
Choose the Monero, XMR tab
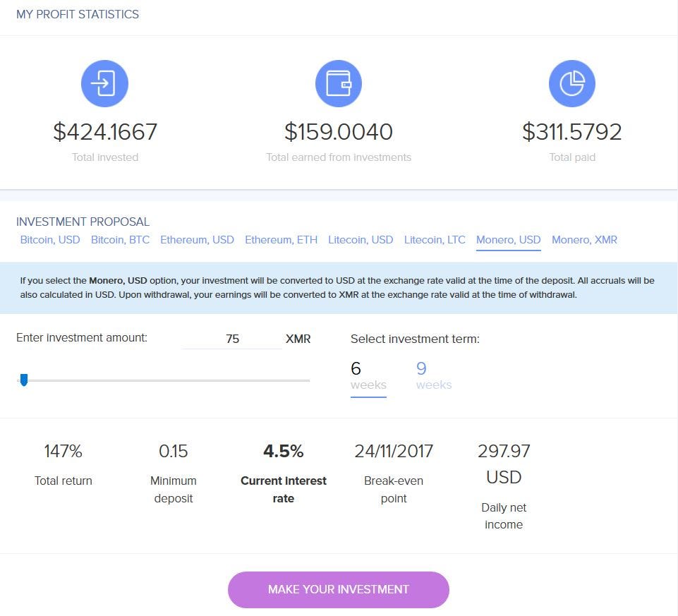pyautogui.click(x=584, y=240)
